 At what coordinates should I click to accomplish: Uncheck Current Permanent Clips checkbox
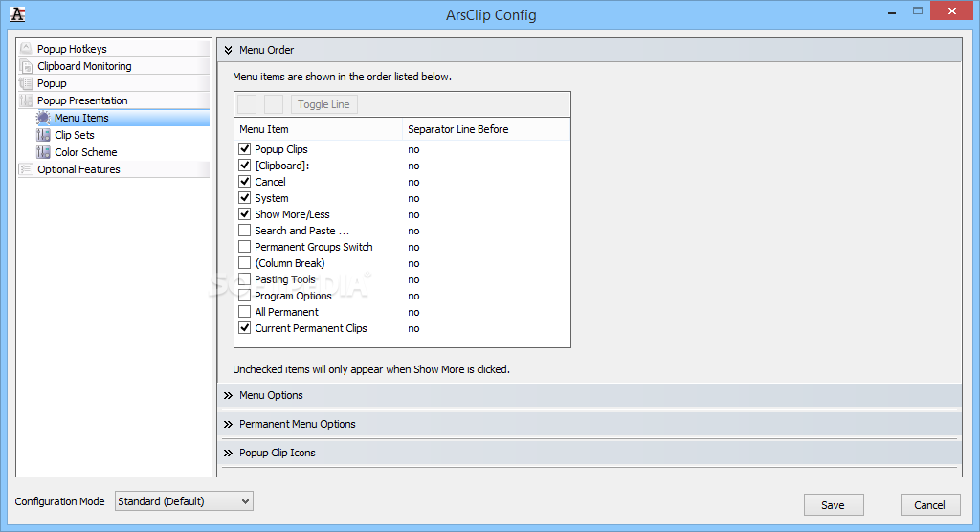pos(244,327)
